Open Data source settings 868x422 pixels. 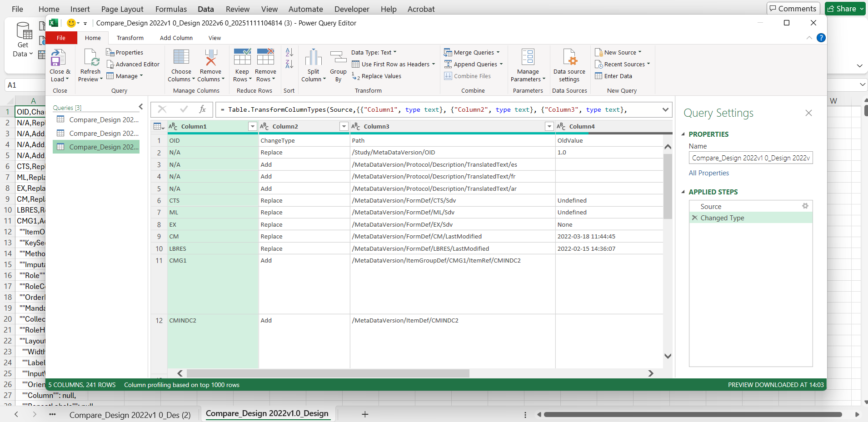point(569,59)
